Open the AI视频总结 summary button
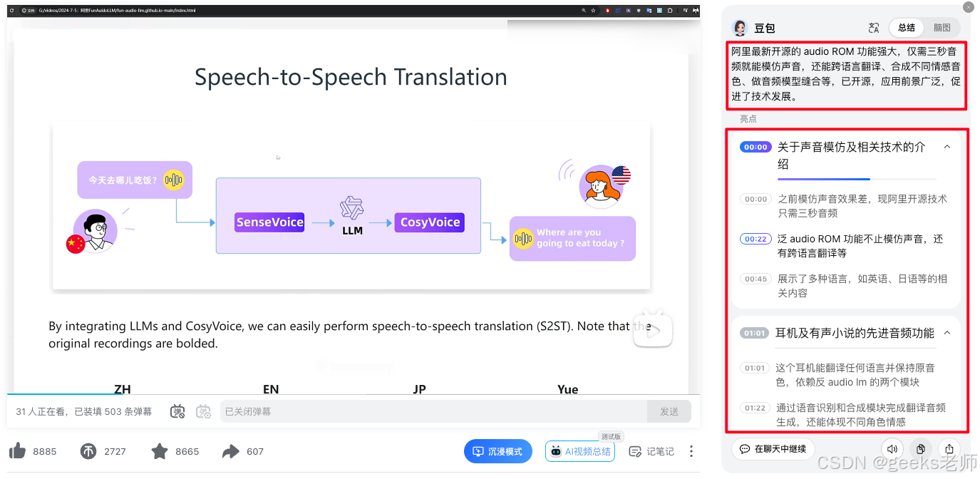The image size is (980, 479). pyautogui.click(x=580, y=451)
